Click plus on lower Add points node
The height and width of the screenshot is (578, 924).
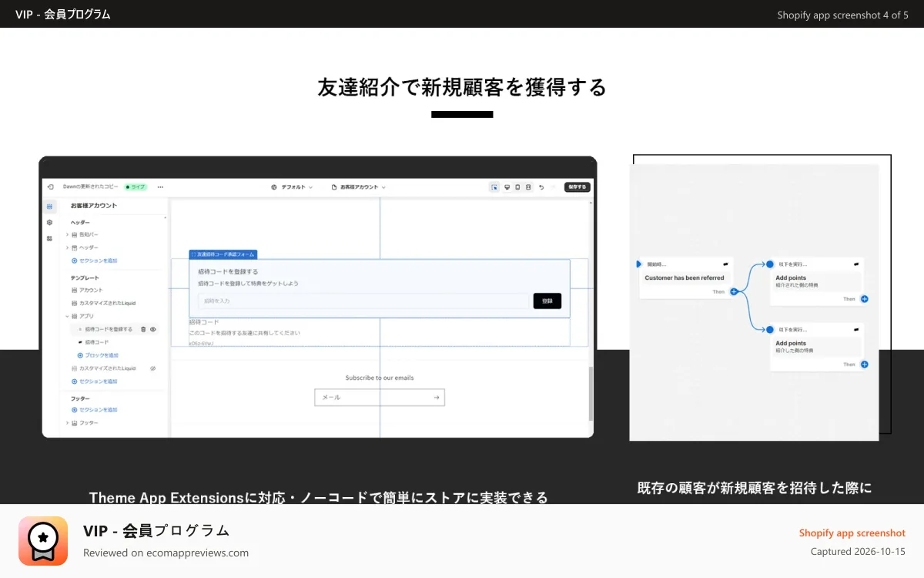(x=865, y=365)
